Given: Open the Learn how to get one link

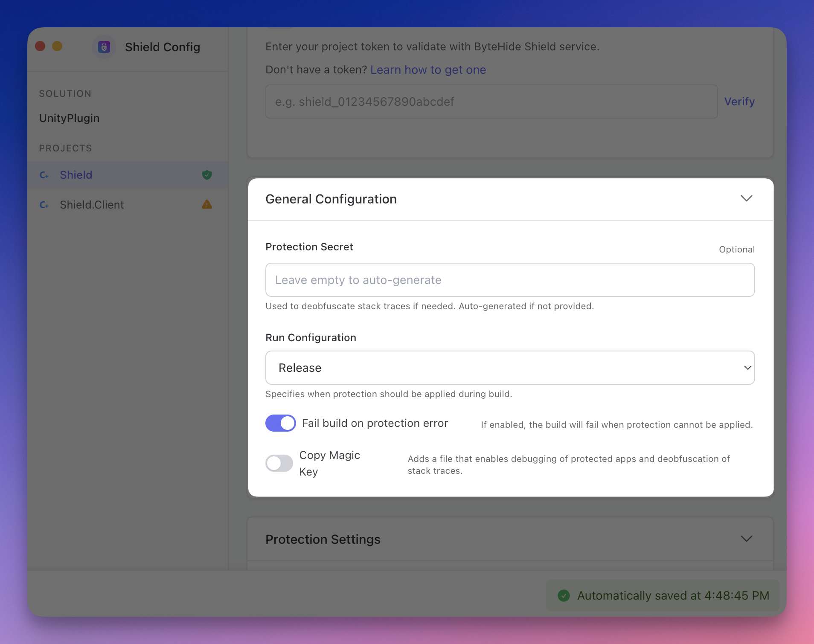Looking at the screenshot, I should click(428, 70).
